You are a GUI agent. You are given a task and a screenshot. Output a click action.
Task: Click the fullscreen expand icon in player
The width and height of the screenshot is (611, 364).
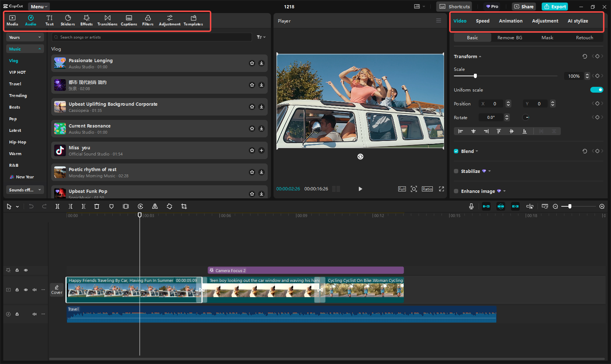click(442, 189)
